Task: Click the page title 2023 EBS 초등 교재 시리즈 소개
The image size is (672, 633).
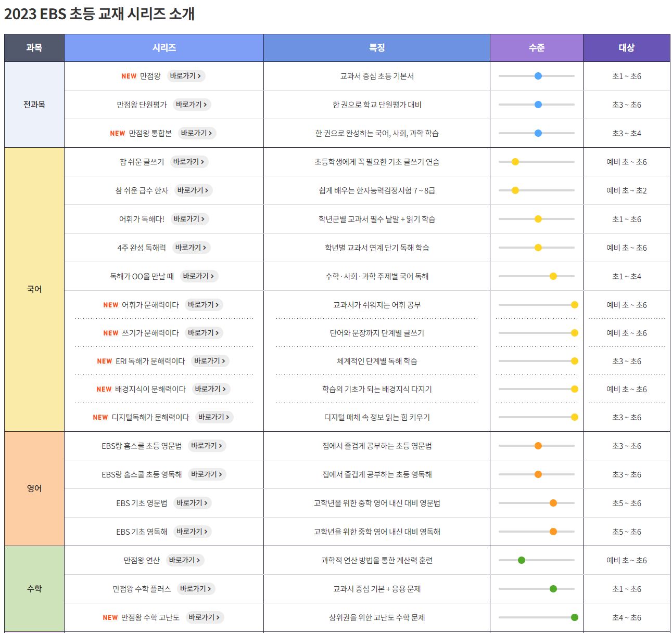Action: point(99,14)
